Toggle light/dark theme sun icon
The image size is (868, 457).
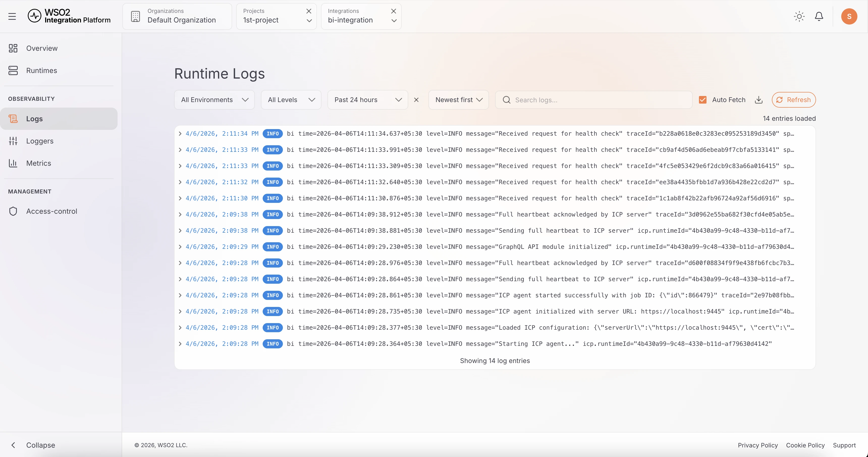coord(799,16)
